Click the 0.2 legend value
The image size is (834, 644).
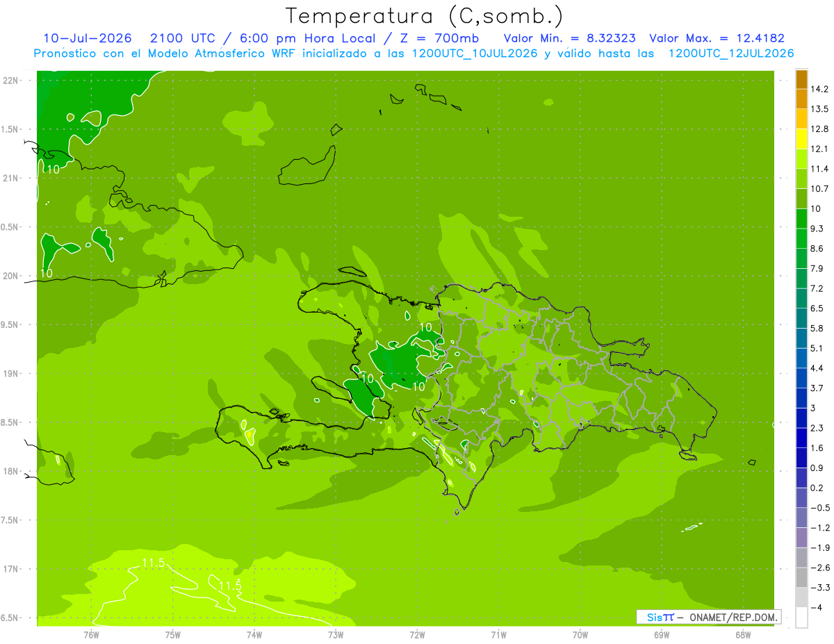pos(817,488)
